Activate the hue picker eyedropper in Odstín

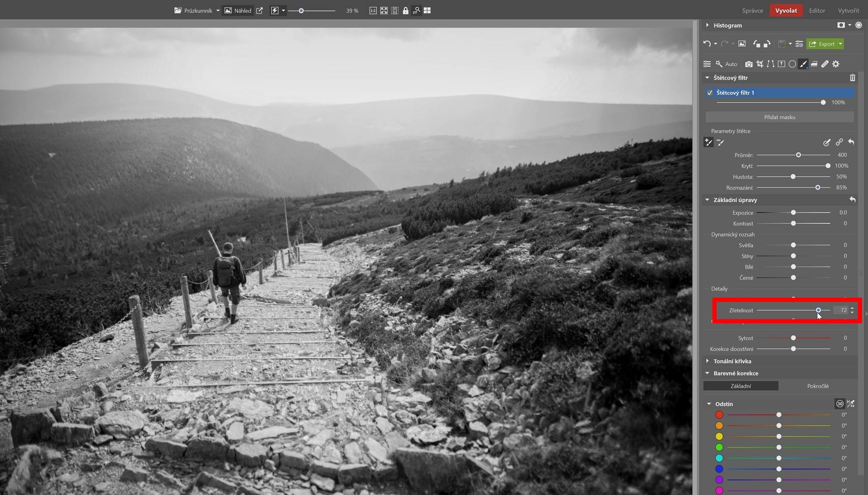click(851, 404)
